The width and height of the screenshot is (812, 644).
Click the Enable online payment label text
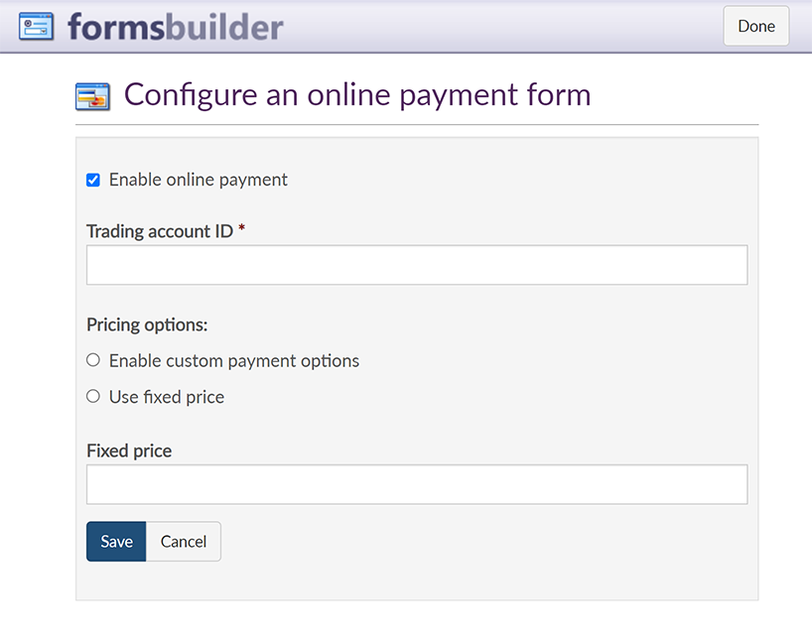[199, 180]
